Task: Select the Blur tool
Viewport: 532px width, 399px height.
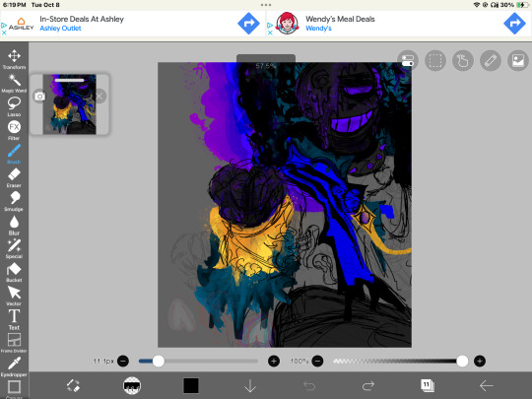Action: tap(14, 225)
